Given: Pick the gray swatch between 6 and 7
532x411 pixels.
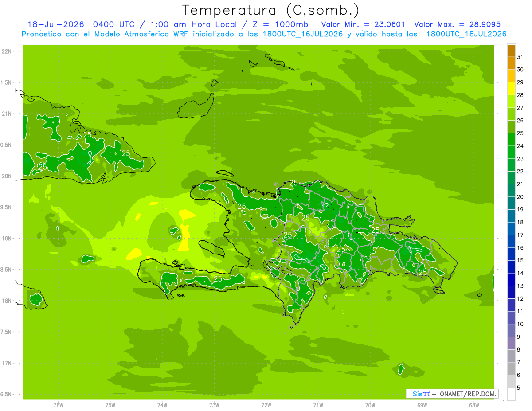Looking at the screenshot, I should 511,368.
